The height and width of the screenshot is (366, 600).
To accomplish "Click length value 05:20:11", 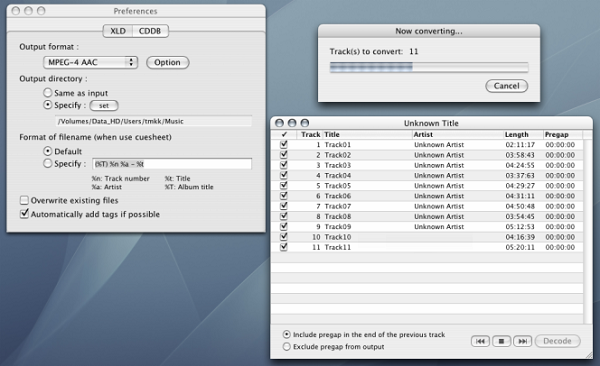I will [x=520, y=247].
